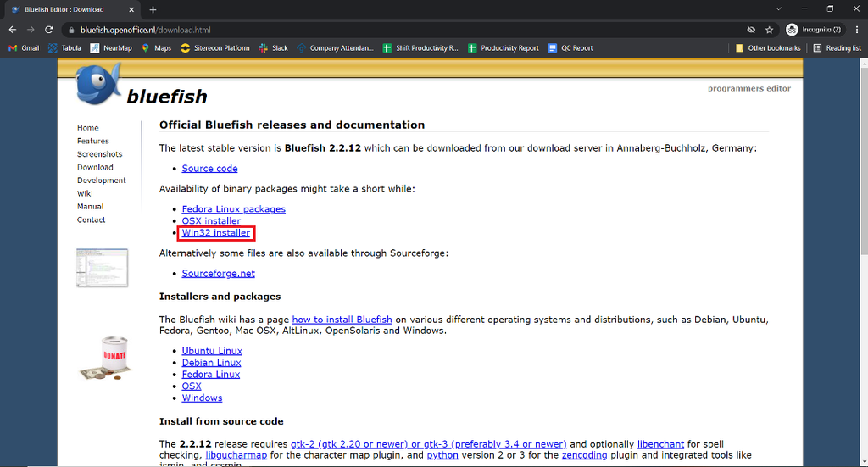Open the how to install Bluefish link
This screenshot has width=868, height=467.
point(342,320)
